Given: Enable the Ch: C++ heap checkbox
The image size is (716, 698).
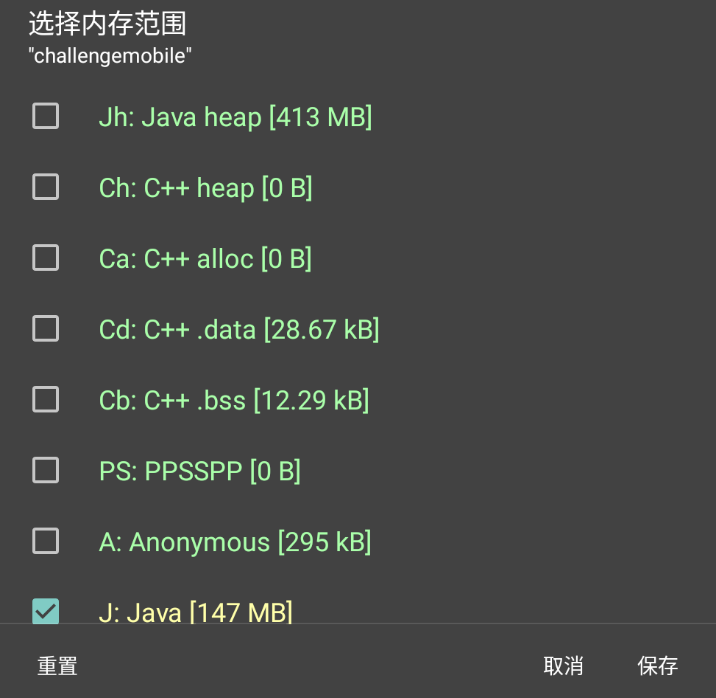Looking at the screenshot, I should 46,187.
